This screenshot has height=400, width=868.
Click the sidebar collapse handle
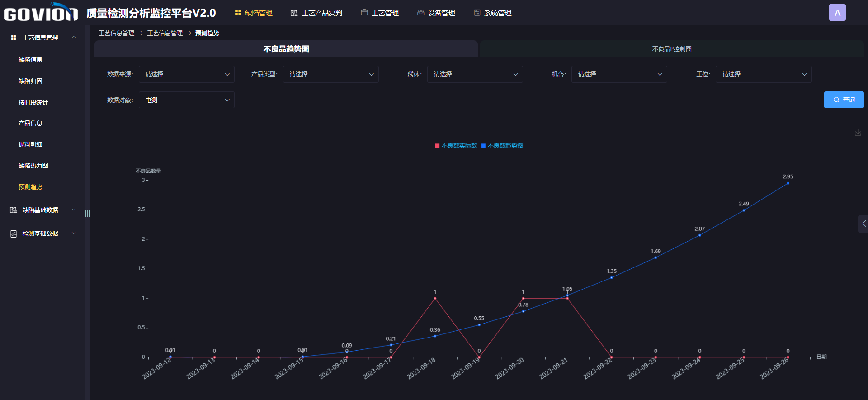[88, 214]
